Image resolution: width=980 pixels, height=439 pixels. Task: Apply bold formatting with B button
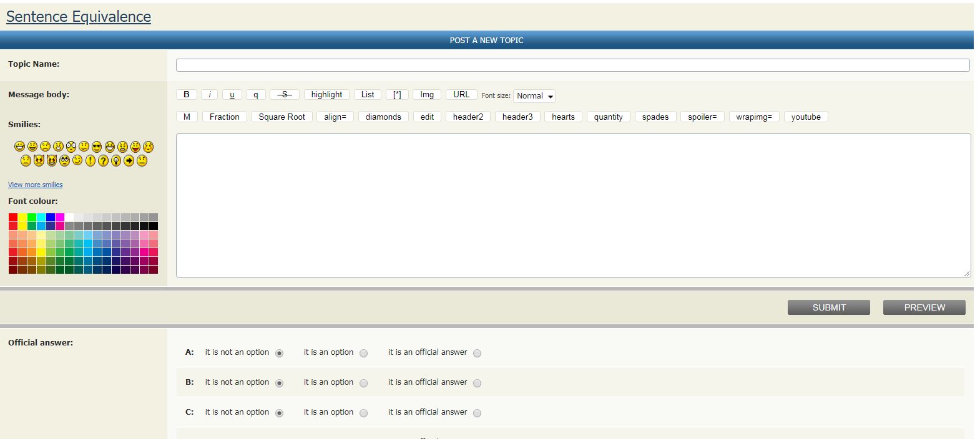[186, 95]
